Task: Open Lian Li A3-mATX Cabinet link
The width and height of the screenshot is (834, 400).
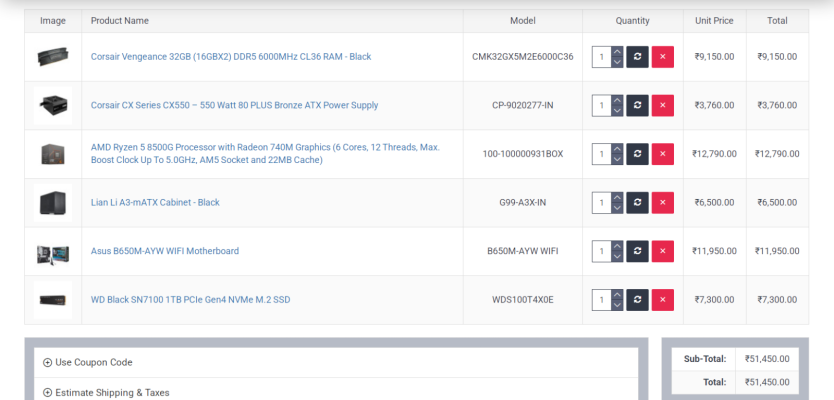Action: coord(155,202)
